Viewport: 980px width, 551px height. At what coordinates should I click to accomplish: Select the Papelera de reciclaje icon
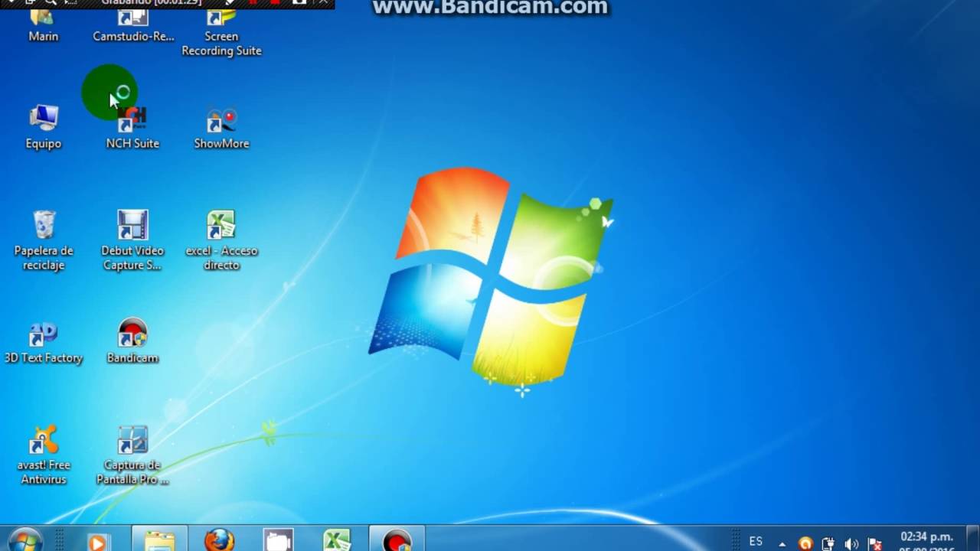point(44,240)
